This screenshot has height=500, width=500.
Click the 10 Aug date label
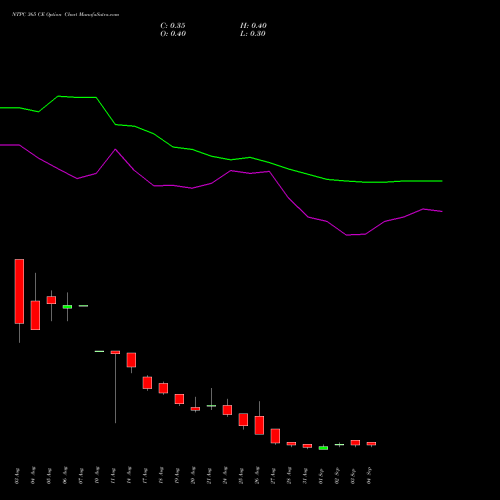coord(97,476)
